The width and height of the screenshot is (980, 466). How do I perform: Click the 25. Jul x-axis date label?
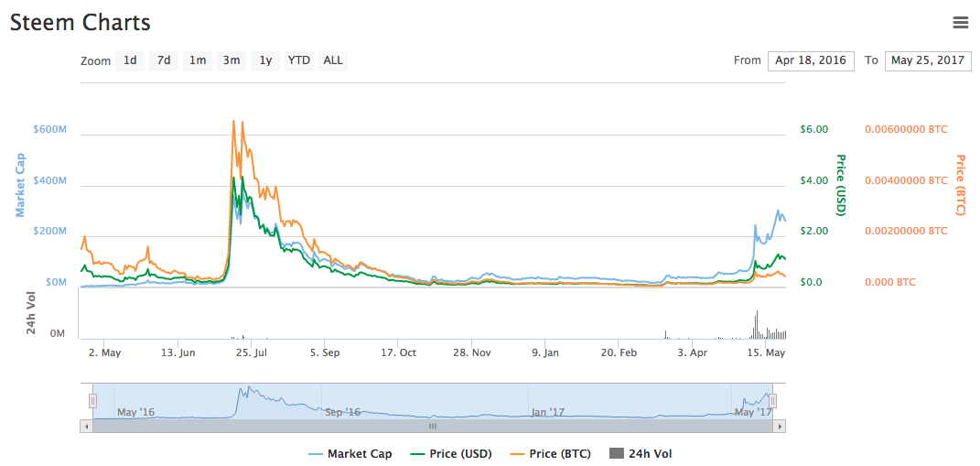(x=252, y=352)
